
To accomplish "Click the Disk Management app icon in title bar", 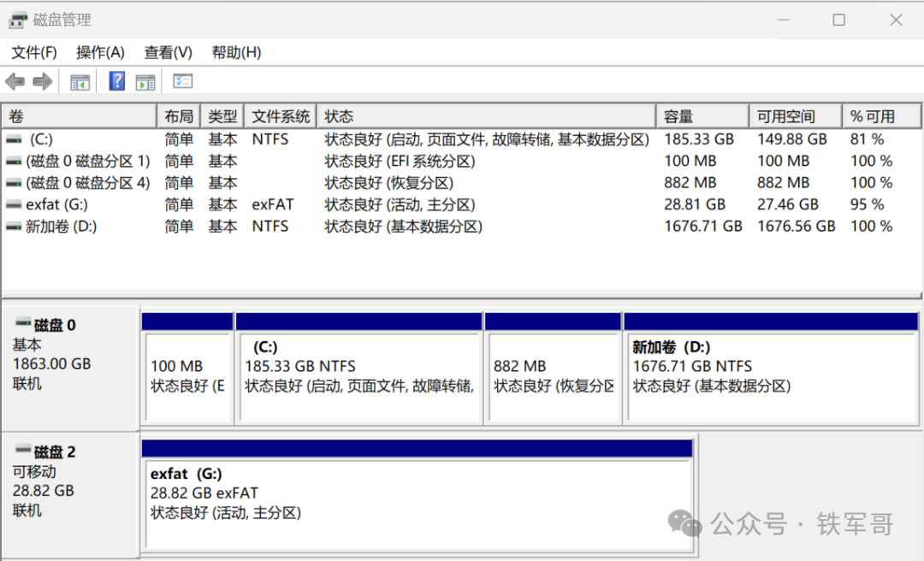I will (x=18, y=20).
